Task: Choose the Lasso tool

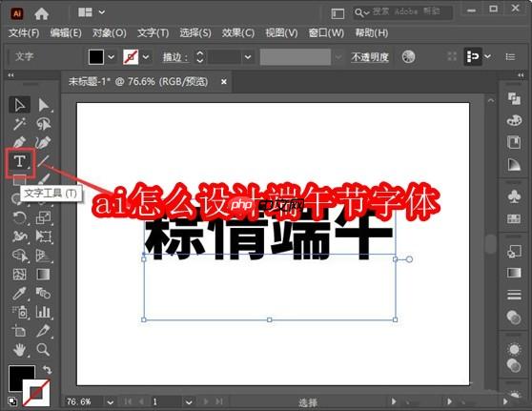Action: tap(44, 124)
